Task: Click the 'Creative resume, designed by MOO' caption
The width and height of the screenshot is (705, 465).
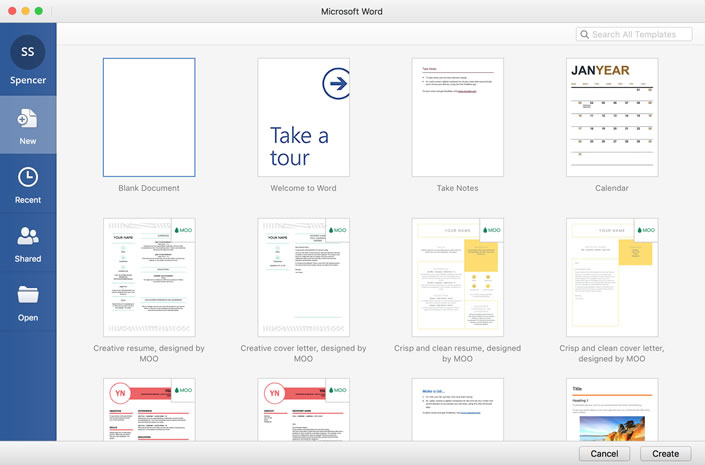Action: click(149, 353)
